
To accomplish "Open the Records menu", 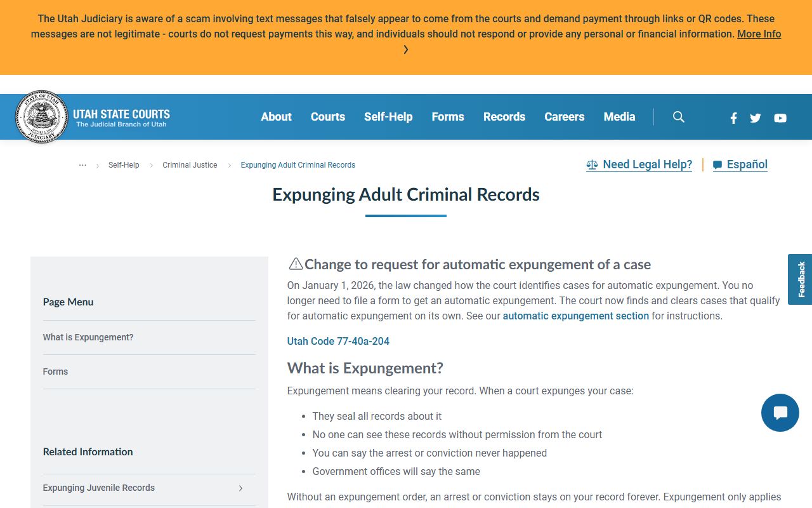I will [504, 117].
